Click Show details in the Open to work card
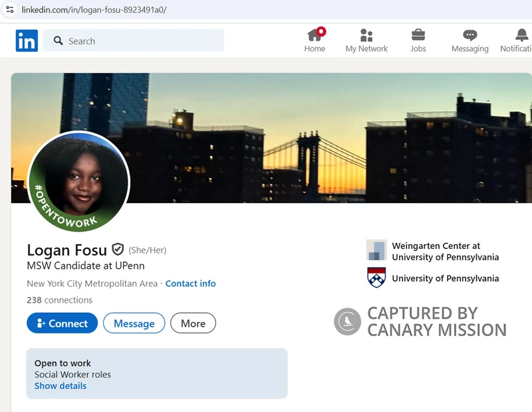The height and width of the screenshot is (412, 532). click(61, 386)
